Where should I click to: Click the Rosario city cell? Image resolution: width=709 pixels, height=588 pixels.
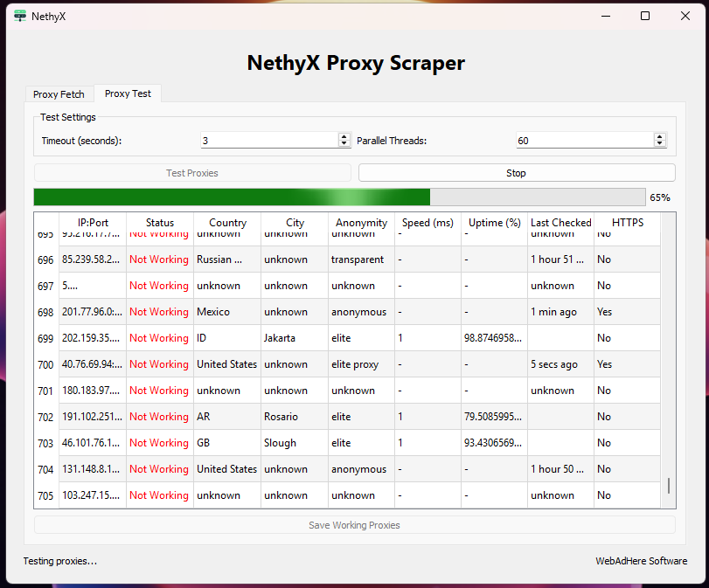[295, 417]
